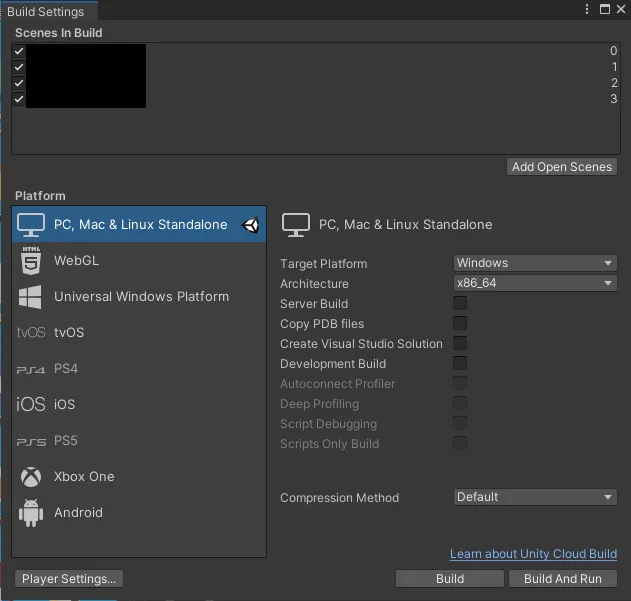Close the Build Settings window
Screen dimensions: 631x601
(x=621, y=9)
